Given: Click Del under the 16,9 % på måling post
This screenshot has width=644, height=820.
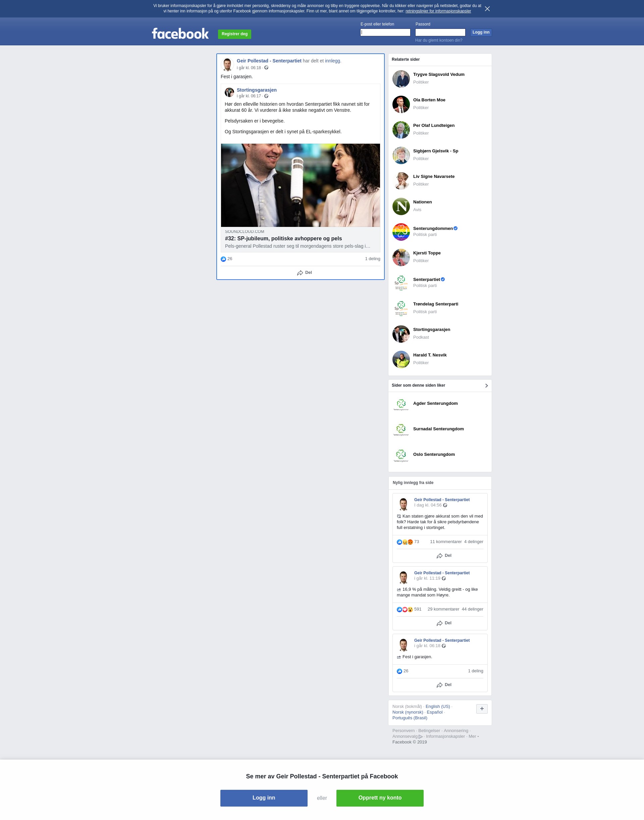Looking at the screenshot, I should click(x=444, y=623).
